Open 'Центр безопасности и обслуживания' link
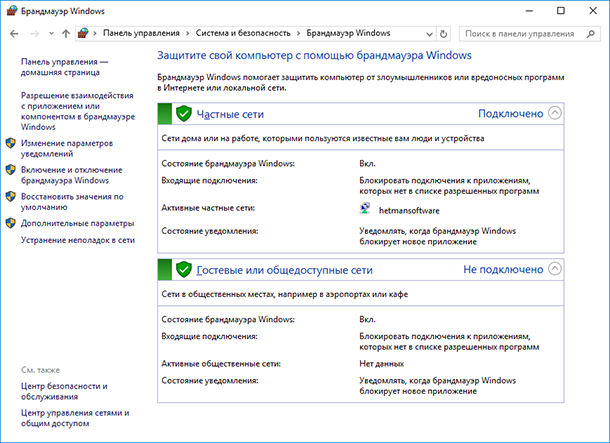 tap(64, 391)
